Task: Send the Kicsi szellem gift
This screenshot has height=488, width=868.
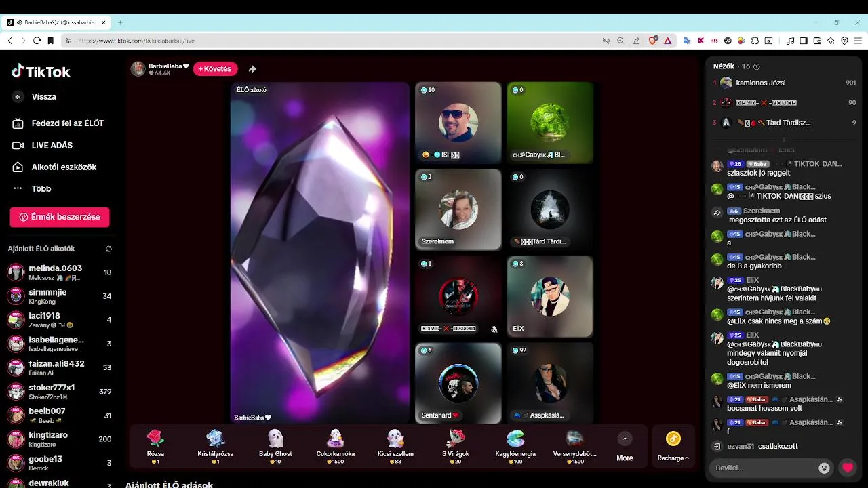Action: 395,445
